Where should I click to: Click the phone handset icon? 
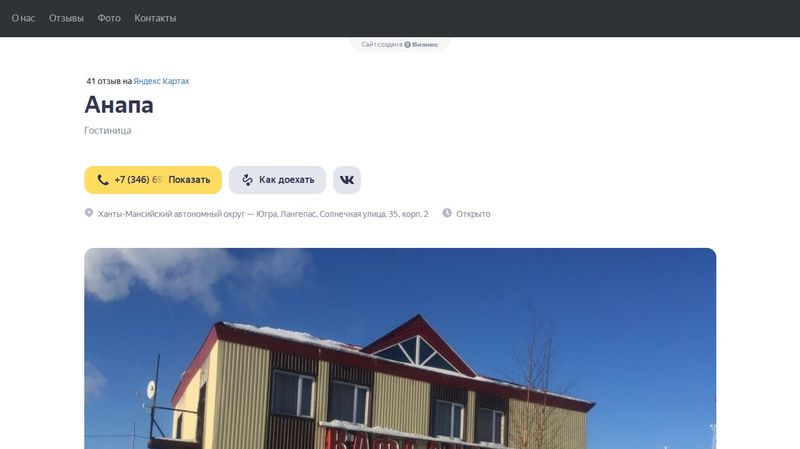point(103,180)
